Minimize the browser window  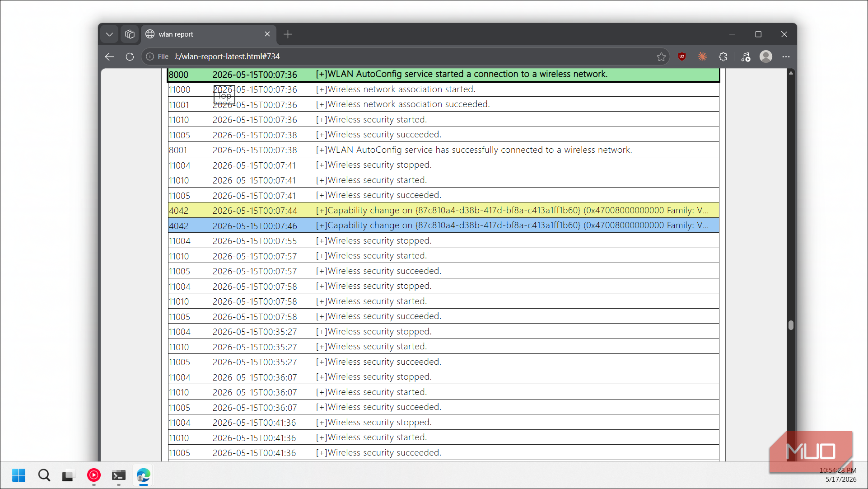pos(733,34)
